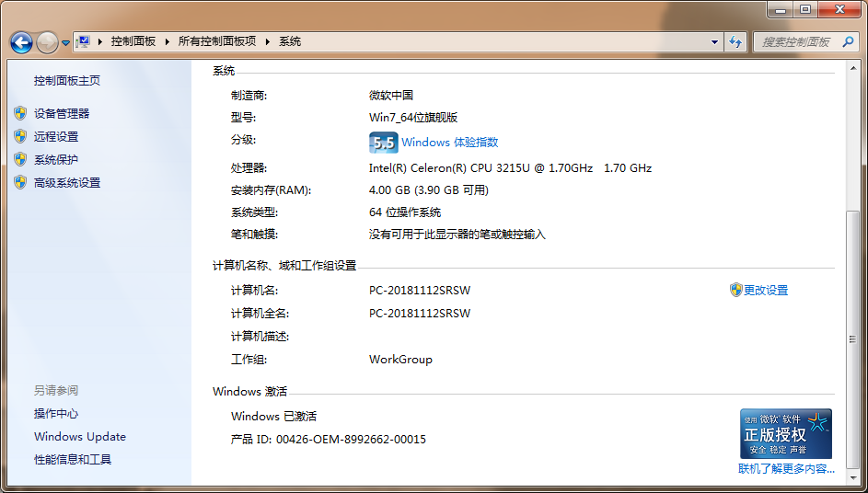Image resolution: width=868 pixels, height=493 pixels.
Task: Select 控制面板 in the breadcrumb path
Action: (133, 41)
